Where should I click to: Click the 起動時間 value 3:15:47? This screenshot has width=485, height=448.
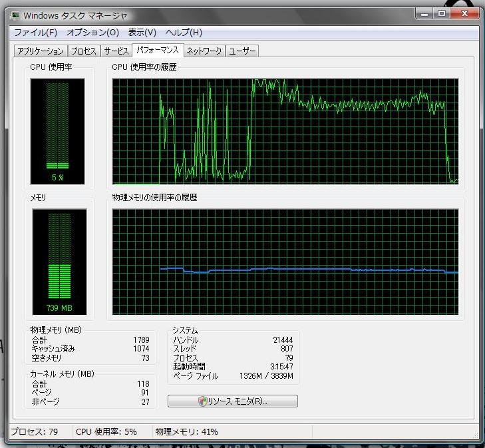click(281, 367)
